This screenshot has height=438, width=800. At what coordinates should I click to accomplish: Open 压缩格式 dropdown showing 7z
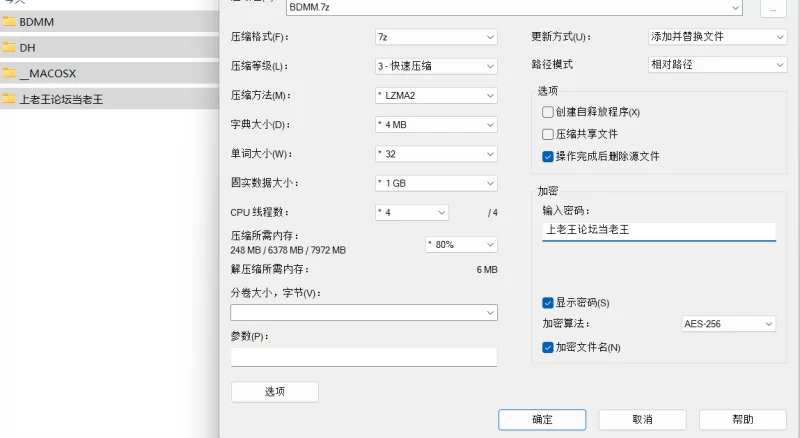(x=436, y=37)
